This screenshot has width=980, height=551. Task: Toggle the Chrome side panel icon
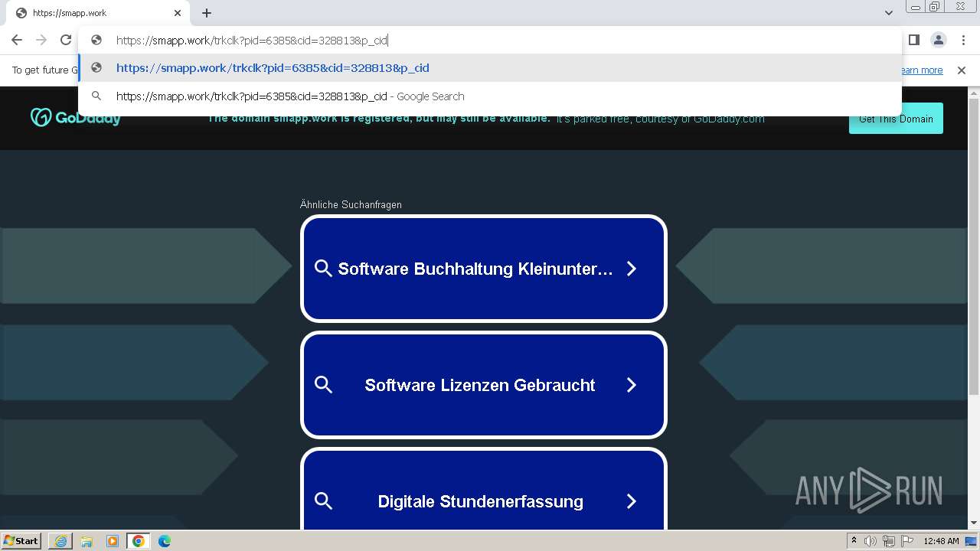914,40
